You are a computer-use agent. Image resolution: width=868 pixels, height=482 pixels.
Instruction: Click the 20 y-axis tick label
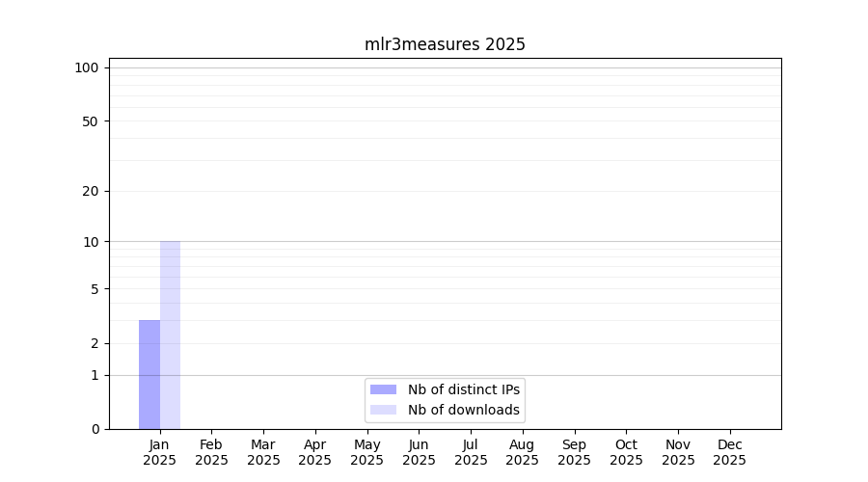click(90, 191)
